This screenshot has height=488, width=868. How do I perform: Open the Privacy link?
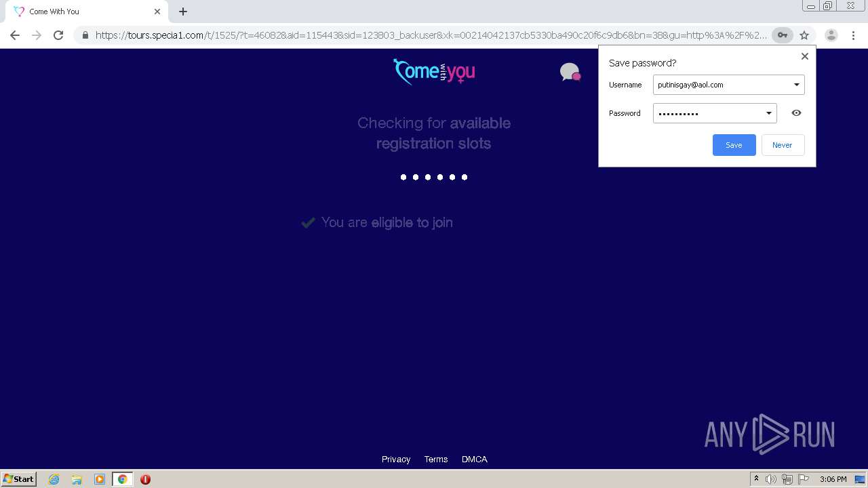tap(396, 459)
